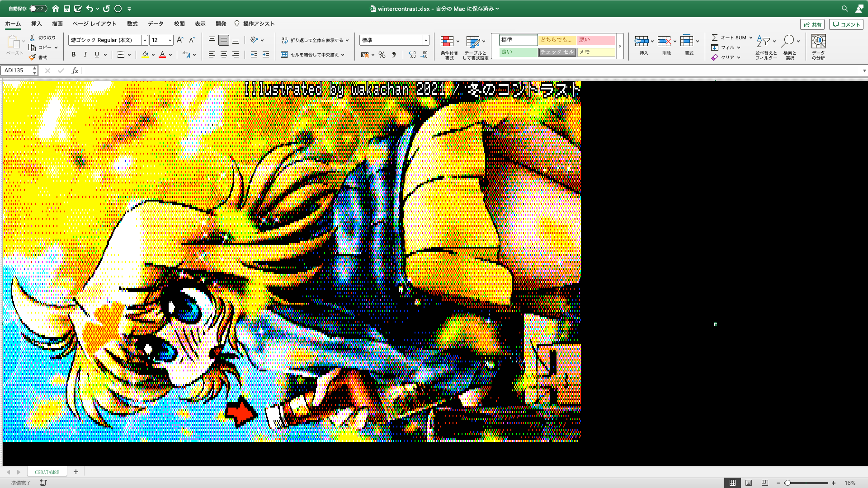Click the Cut scissors icon
The height and width of the screenshot is (488, 868).
[32, 38]
